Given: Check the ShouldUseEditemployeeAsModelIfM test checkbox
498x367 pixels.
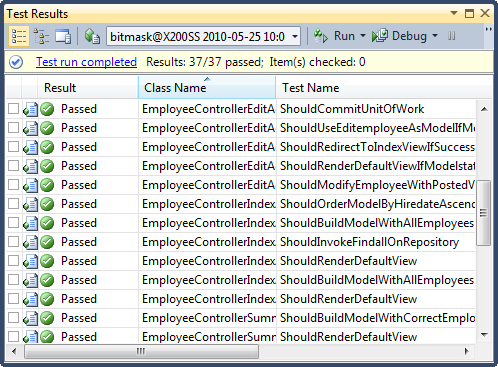Looking at the screenshot, I should (13, 128).
